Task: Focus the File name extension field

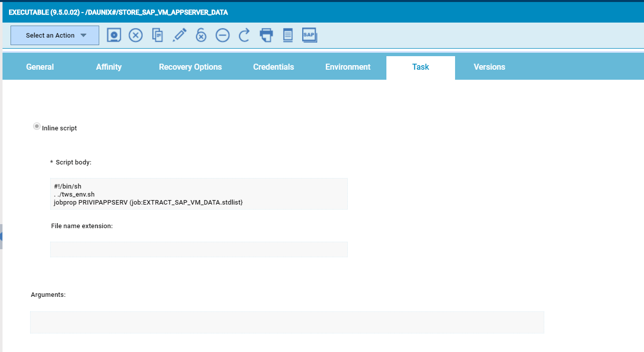Action: (198, 249)
